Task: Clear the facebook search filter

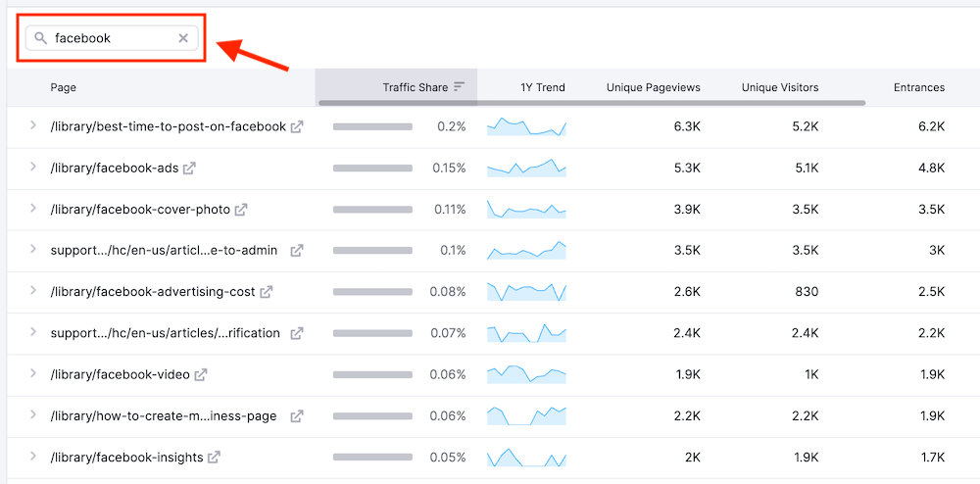Action: tap(183, 38)
